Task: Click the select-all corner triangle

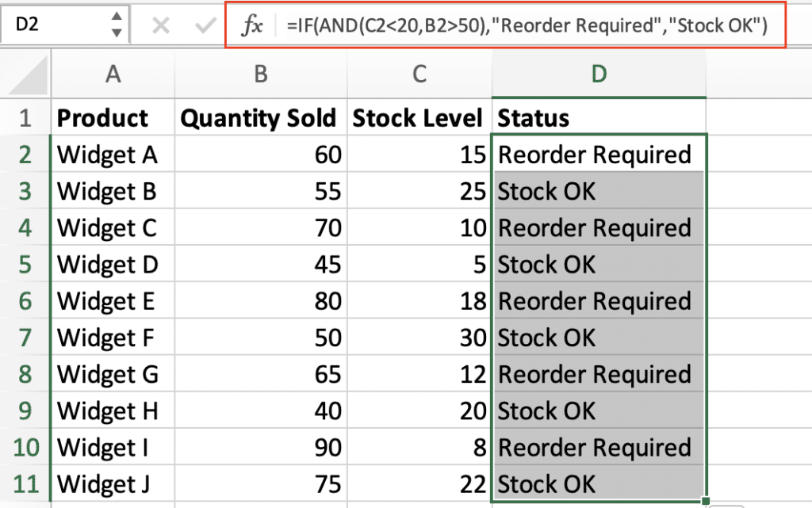Action: tap(28, 75)
